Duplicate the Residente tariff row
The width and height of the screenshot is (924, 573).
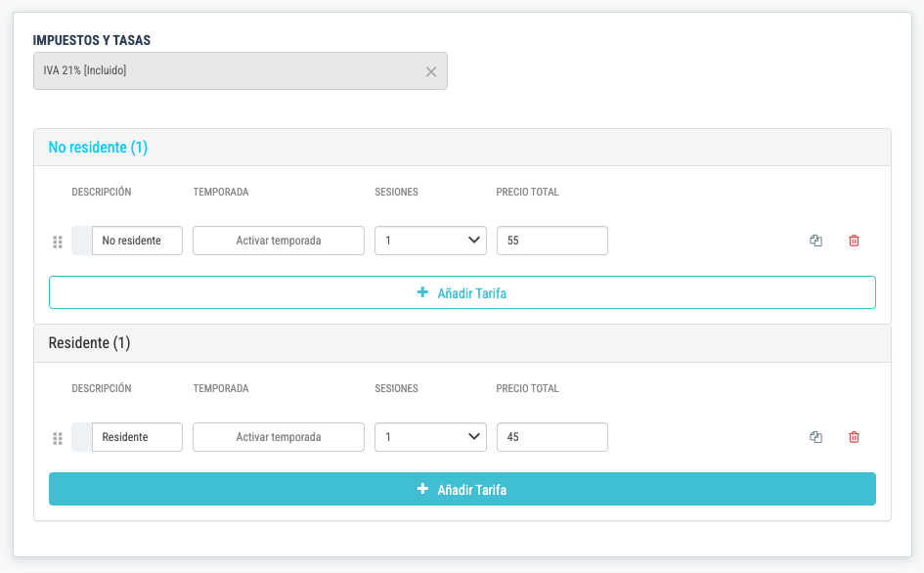pos(815,437)
